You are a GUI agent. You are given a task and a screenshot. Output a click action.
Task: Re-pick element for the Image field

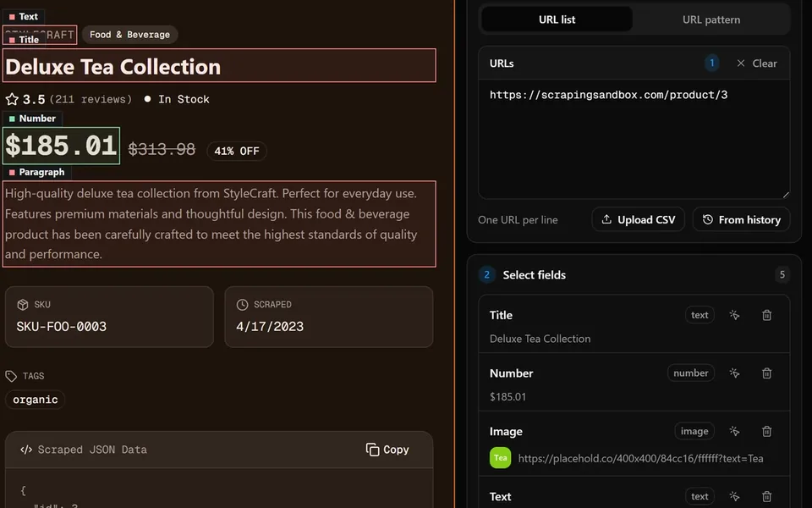tap(734, 431)
